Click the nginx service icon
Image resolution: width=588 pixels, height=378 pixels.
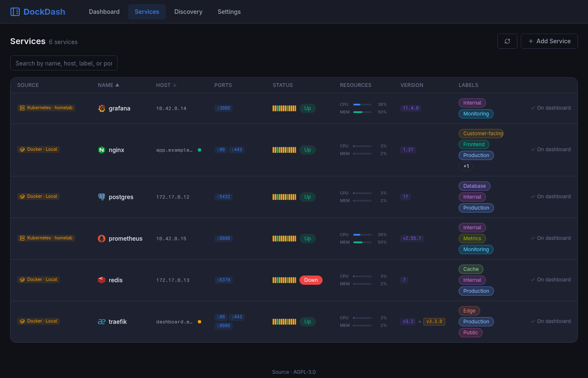tap(102, 150)
